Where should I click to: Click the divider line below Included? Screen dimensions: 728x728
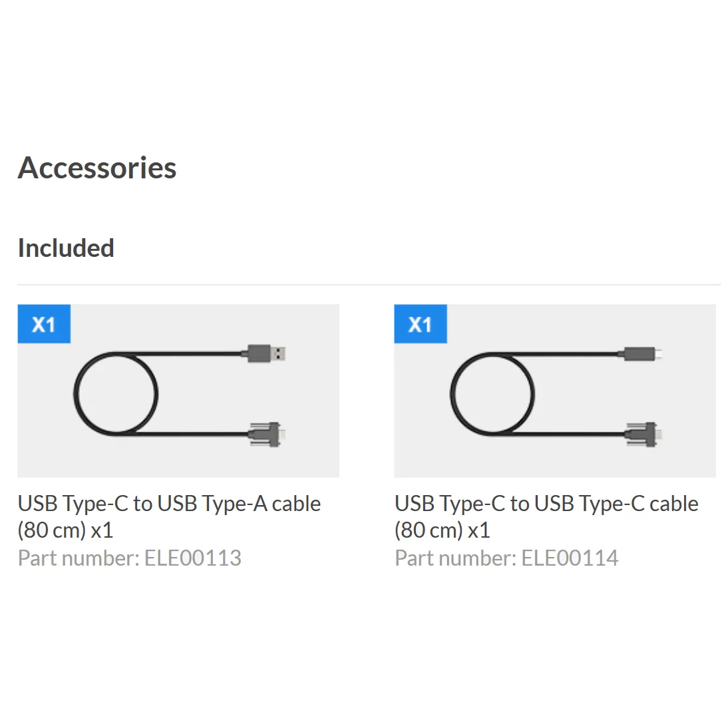point(369,284)
